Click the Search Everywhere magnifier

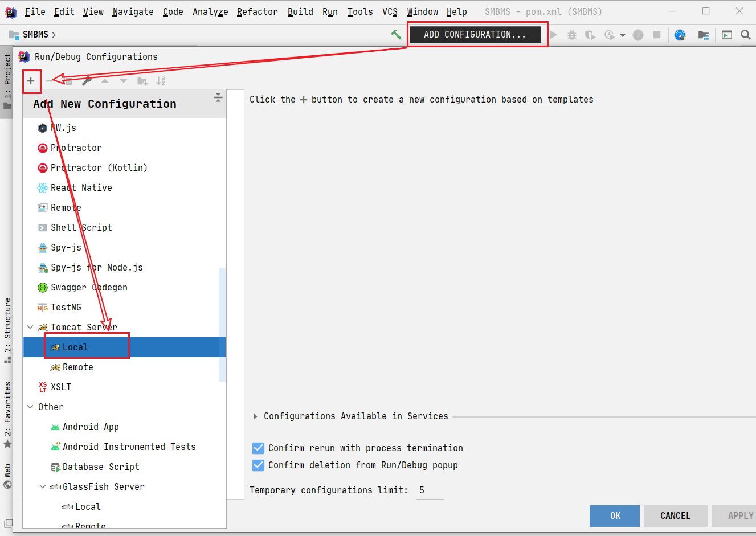point(745,35)
